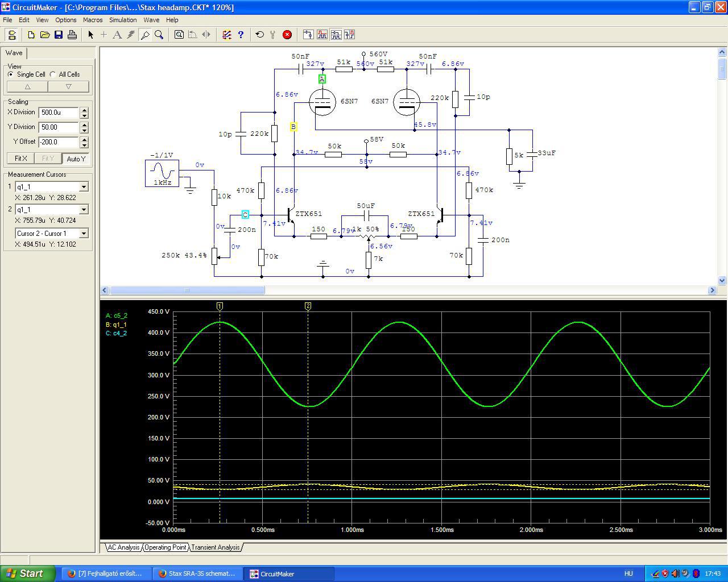Increase X Division with up spinner

(x=85, y=110)
